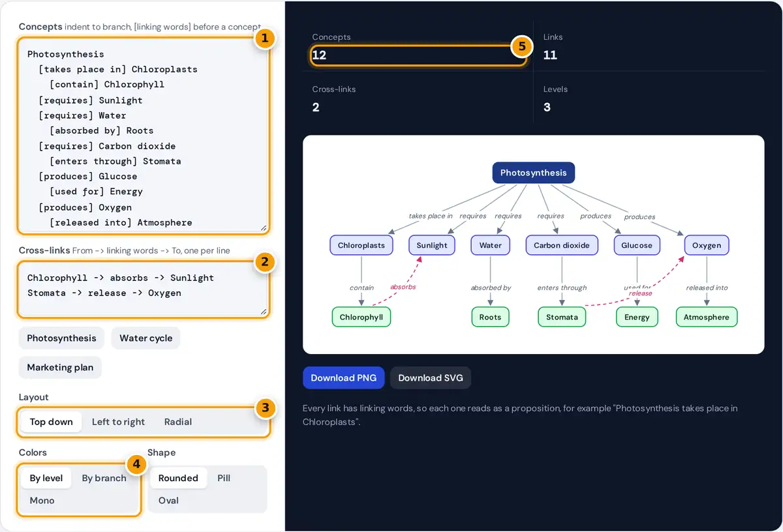Image resolution: width=783 pixels, height=532 pixels.
Task: Click the '[takes place in] Chloroplasts' line
Action: 118,69
